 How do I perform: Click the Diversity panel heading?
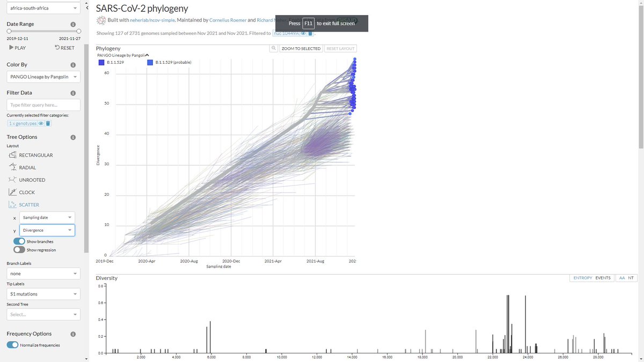tap(106, 278)
